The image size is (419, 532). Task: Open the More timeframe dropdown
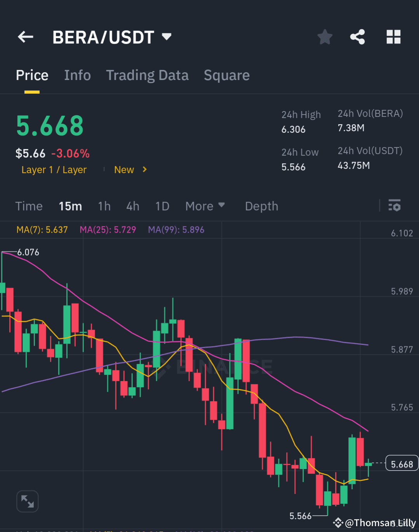pyautogui.click(x=205, y=206)
